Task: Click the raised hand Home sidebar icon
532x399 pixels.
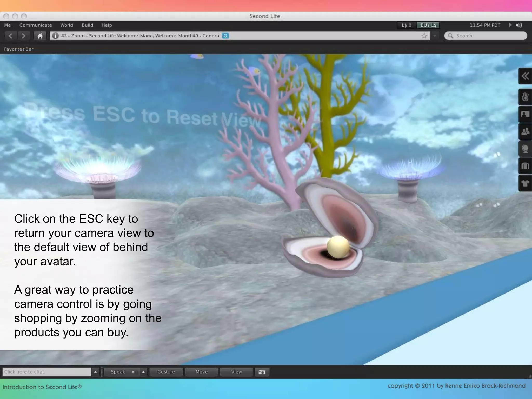Action: (x=525, y=97)
